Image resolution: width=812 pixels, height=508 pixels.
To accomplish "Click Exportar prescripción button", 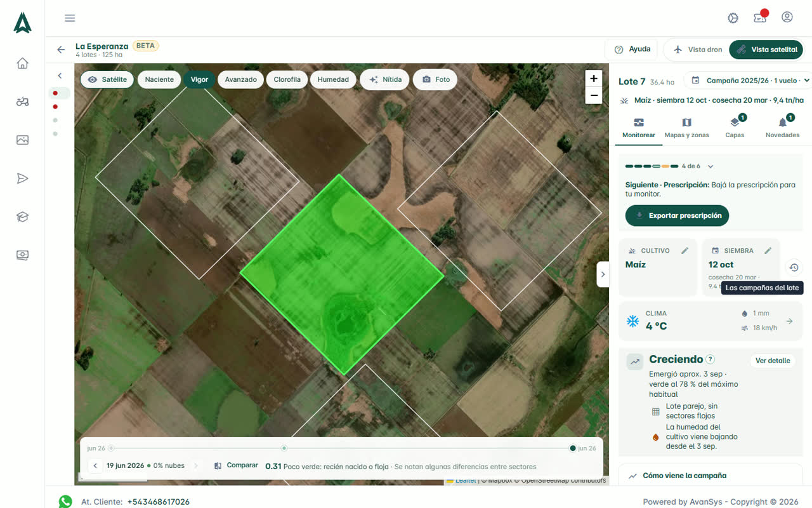I will 677,215.
